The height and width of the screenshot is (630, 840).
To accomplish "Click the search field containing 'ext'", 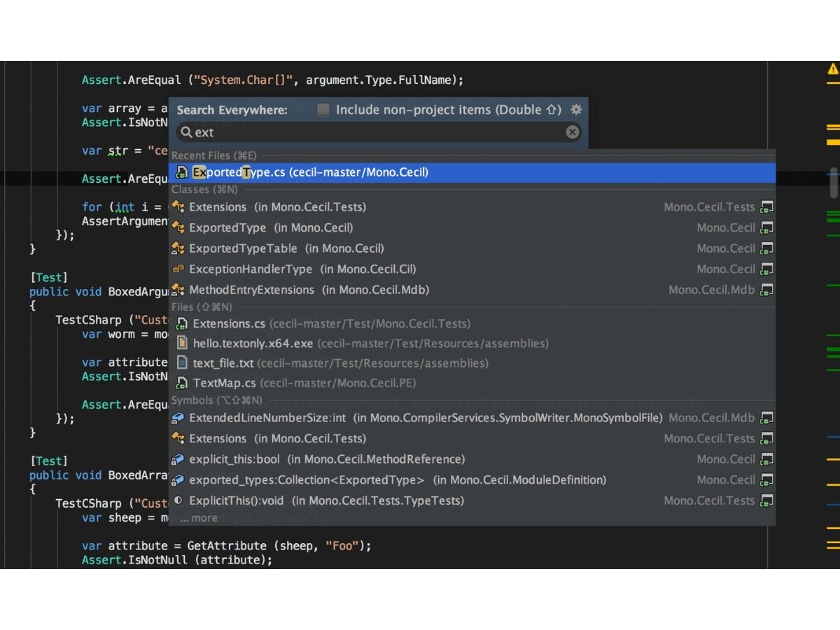I will (379, 132).
